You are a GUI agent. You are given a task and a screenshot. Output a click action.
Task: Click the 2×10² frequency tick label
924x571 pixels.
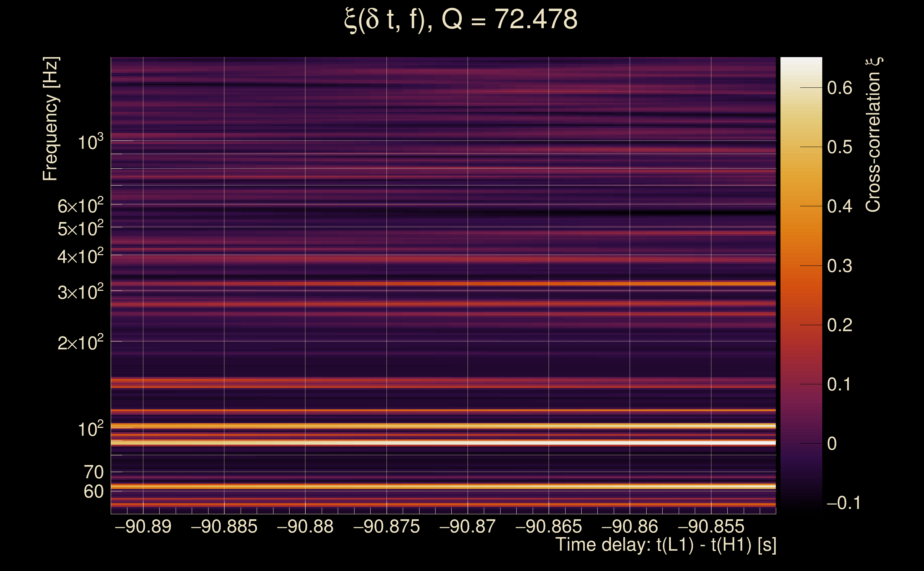80,343
